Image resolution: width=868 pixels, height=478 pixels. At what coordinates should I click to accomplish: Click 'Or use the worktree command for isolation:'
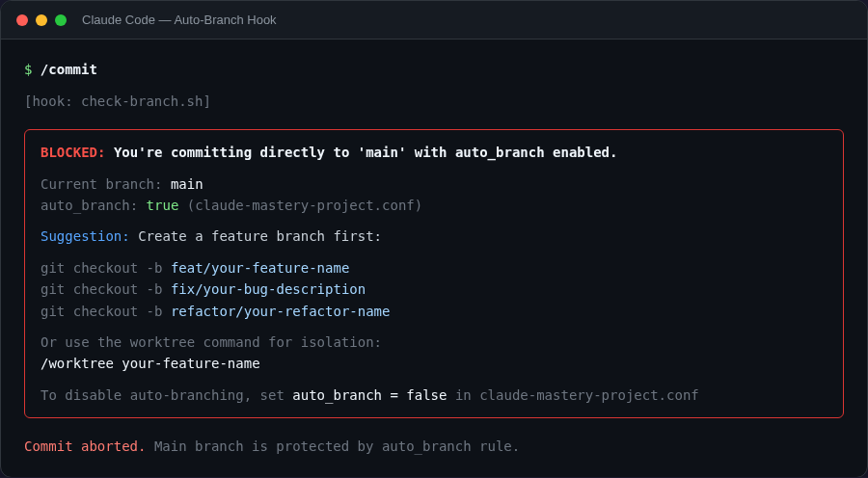pos(211,342)
